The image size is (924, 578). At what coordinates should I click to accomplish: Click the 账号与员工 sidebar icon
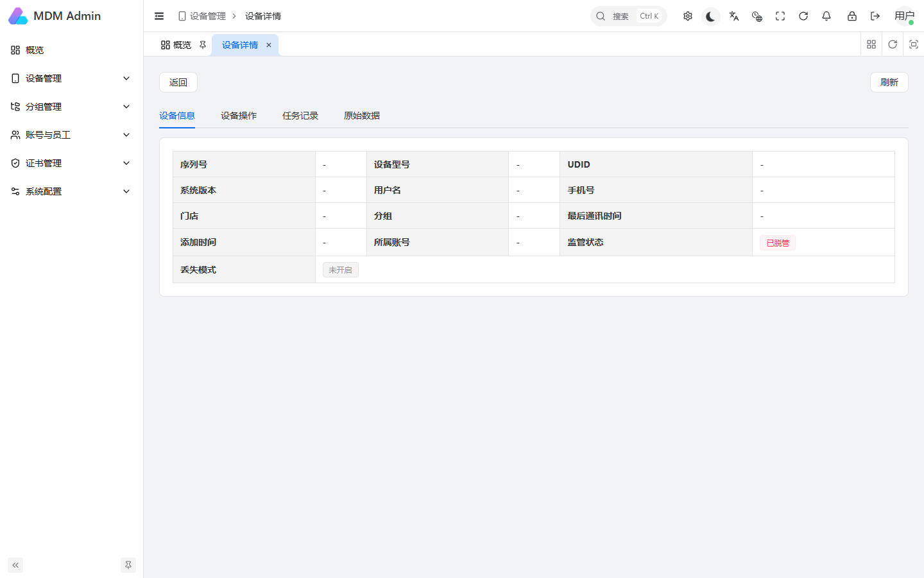pos(15,135)
